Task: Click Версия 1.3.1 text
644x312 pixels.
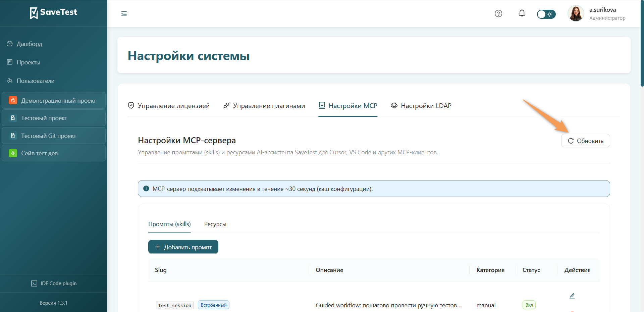Action: point(54,303)
